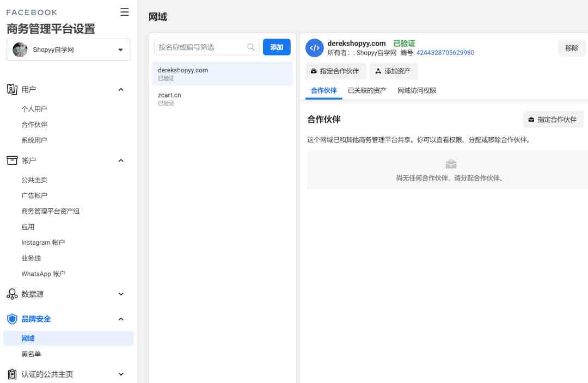Expand the 认证的公共主页 section chevron

coord(121,374)
